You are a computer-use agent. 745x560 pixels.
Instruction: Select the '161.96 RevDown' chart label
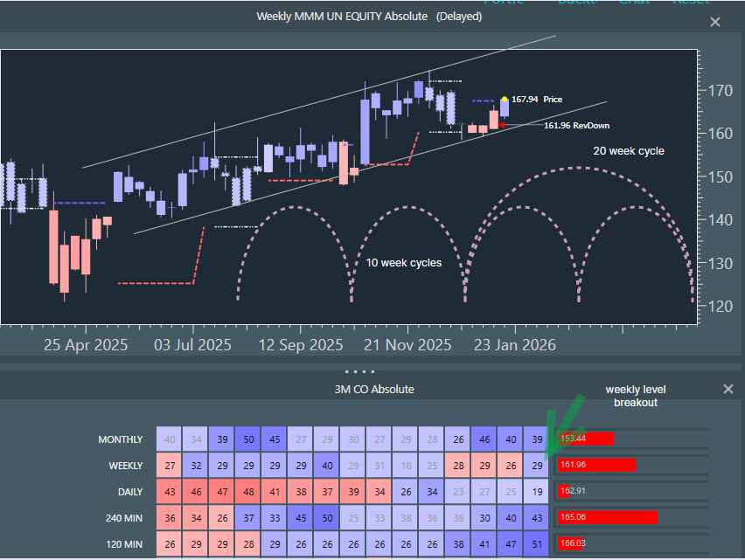[576, 125]
